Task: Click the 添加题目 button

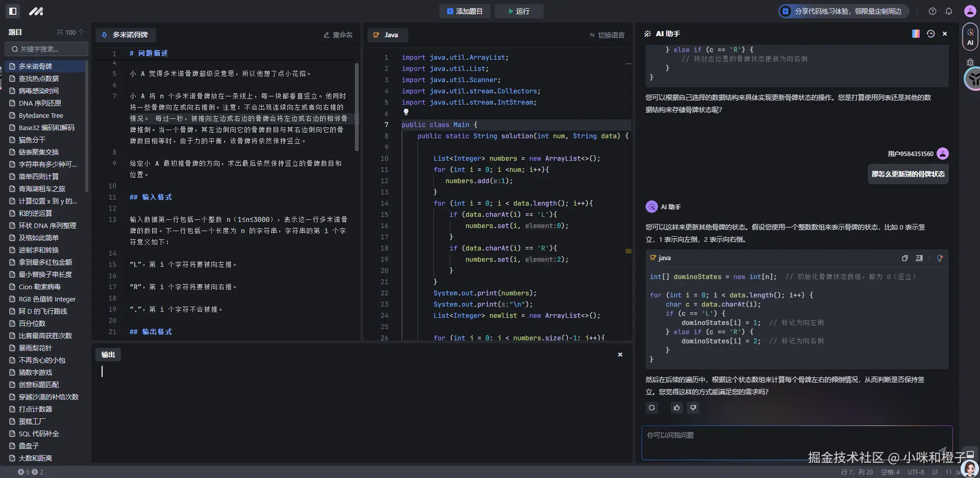Action: tap(464, 11)
